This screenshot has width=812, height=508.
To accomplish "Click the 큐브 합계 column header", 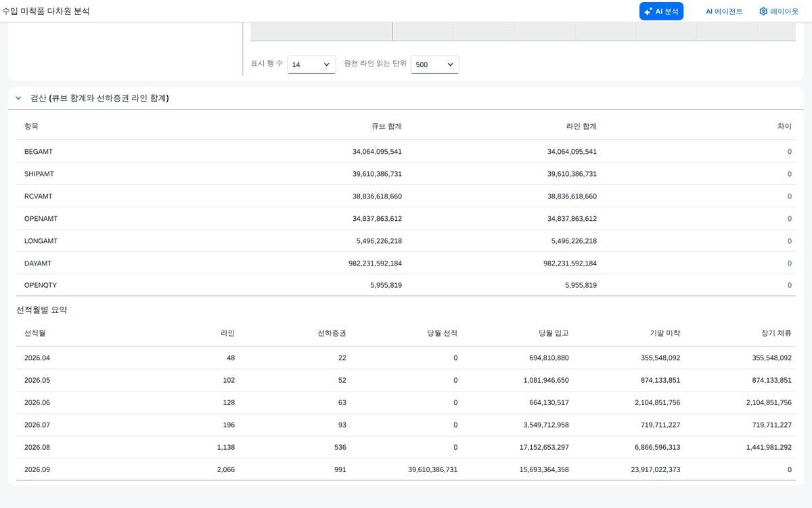I will coord(386,127).
